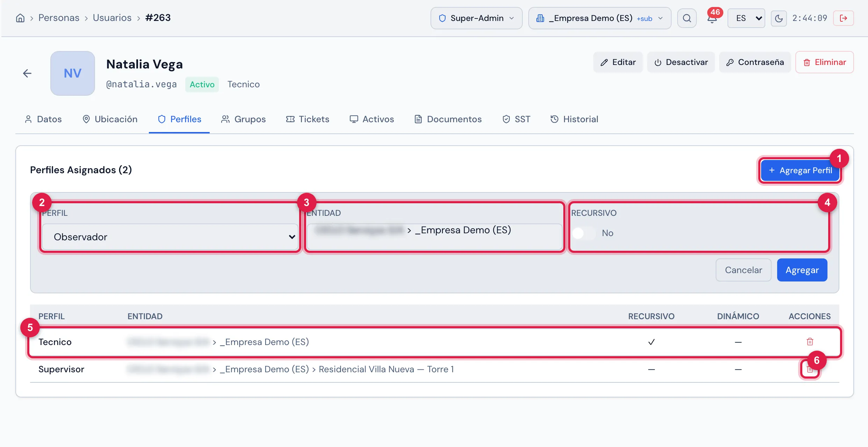The width and height of the screenshot is (868, 447).
Task: Delete the Tecnico profile row
Action: (810, 342)
